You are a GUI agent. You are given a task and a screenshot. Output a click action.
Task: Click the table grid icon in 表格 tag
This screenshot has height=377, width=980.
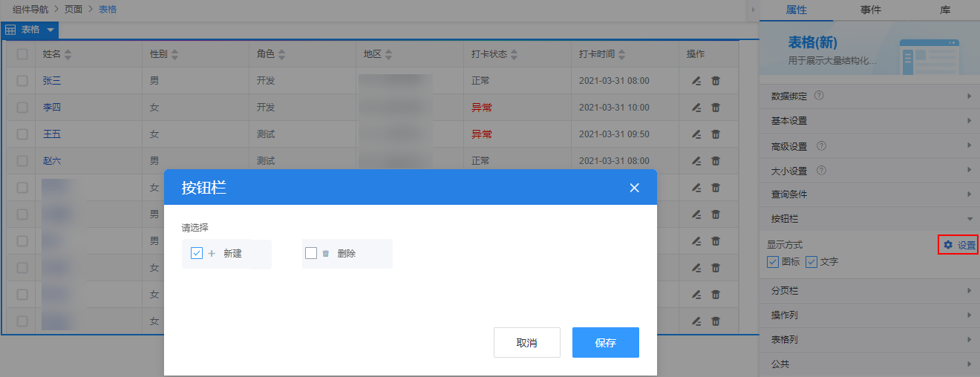point(10,30)
